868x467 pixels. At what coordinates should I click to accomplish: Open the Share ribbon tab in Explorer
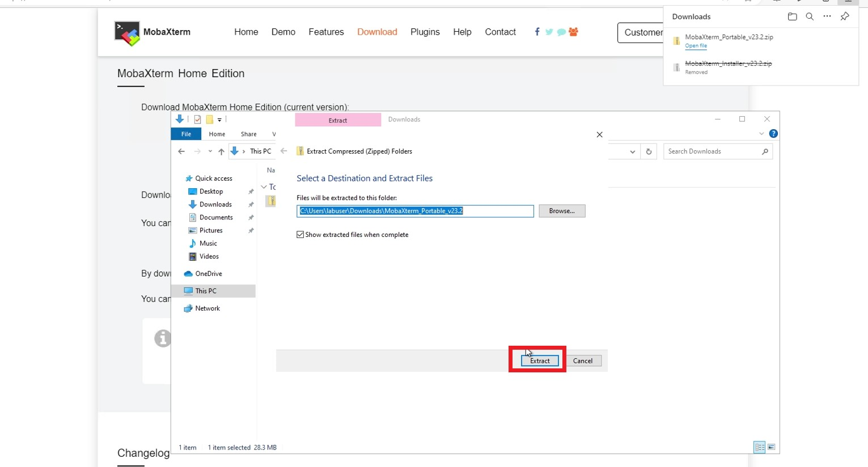coord(249,134)
